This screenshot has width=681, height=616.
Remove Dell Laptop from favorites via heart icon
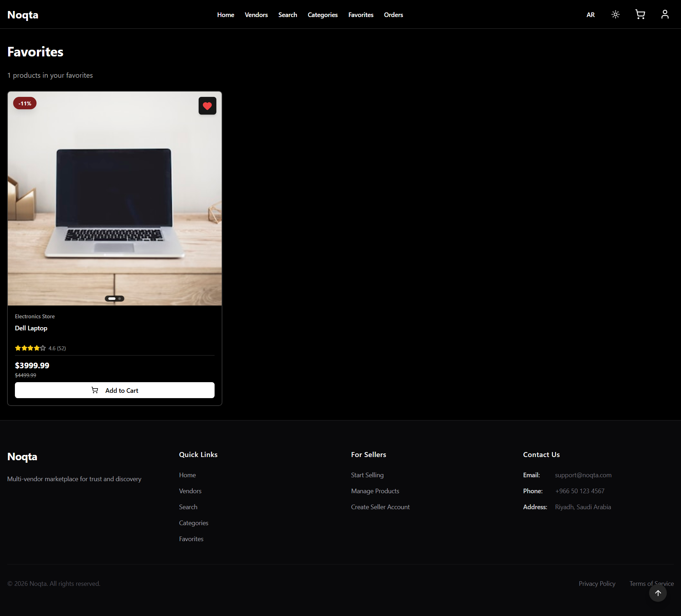tap(207, 106)
